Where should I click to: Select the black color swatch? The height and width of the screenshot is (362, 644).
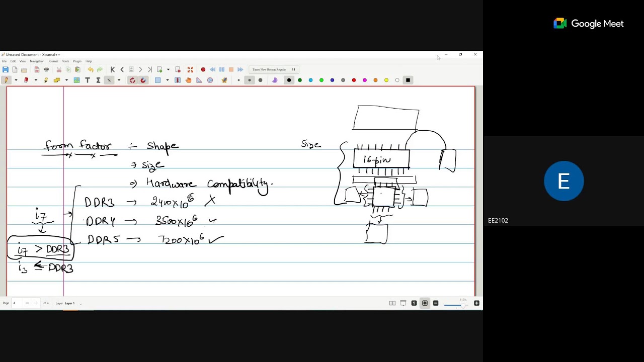pyautogui.click(x=289, y=80)
